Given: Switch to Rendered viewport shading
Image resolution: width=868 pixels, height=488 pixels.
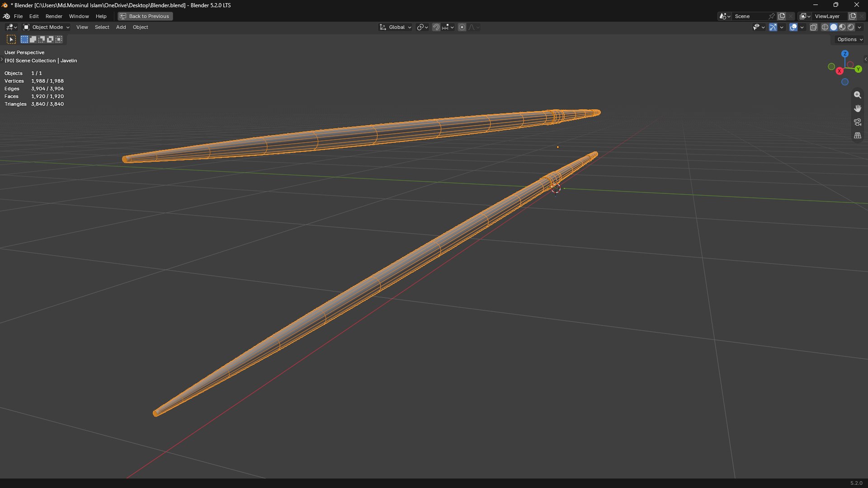Looking at the screenshot, I should click(851, 27).
